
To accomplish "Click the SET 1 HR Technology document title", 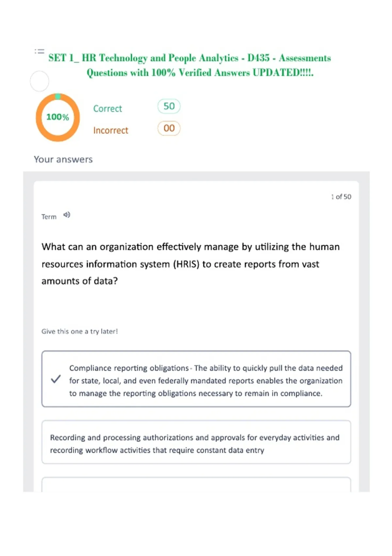I will pos(190,58).
